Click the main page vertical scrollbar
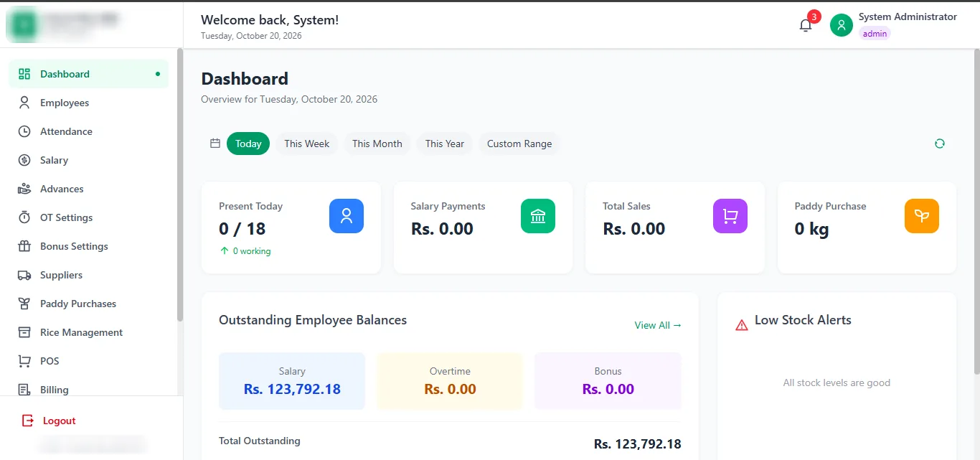 pos(976,211)
